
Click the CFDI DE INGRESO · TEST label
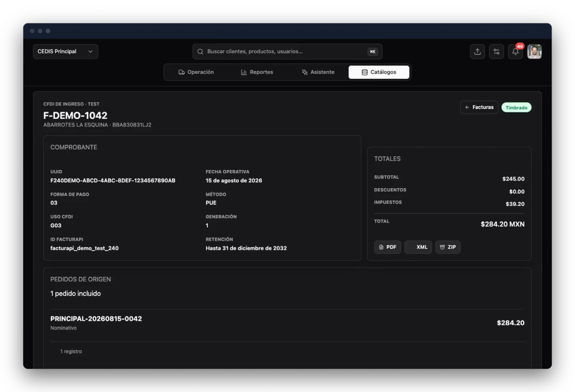[x=71, y=104]
